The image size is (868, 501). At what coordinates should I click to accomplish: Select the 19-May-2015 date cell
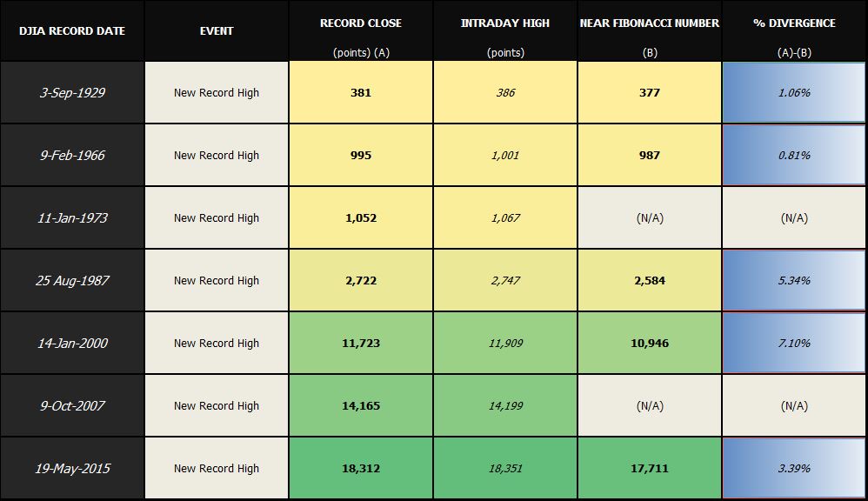point(72,469)
